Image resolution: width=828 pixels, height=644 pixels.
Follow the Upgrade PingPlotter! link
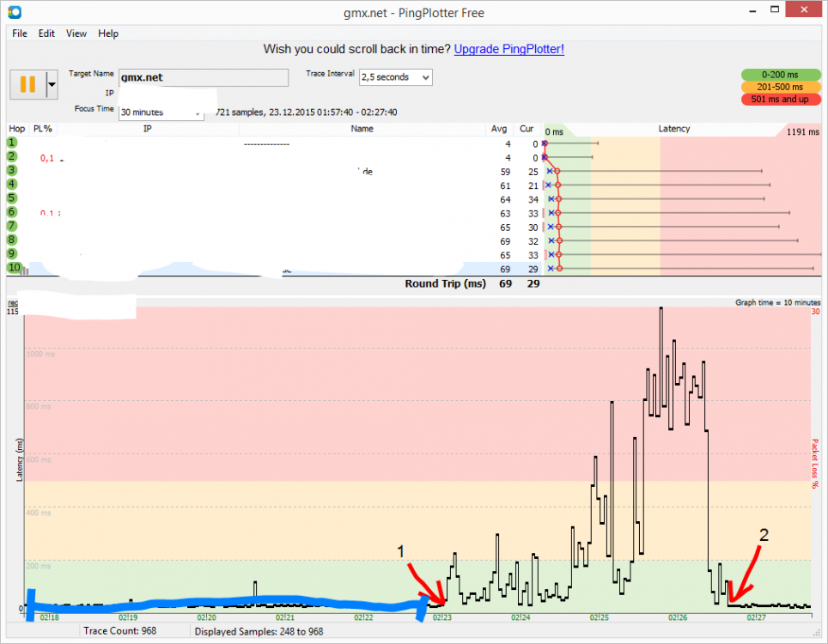(508, 49)
